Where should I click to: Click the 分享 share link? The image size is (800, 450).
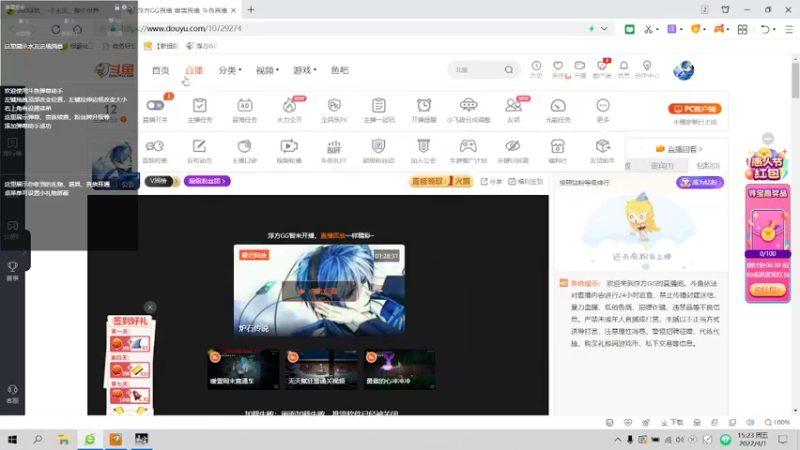click(491, 182)
